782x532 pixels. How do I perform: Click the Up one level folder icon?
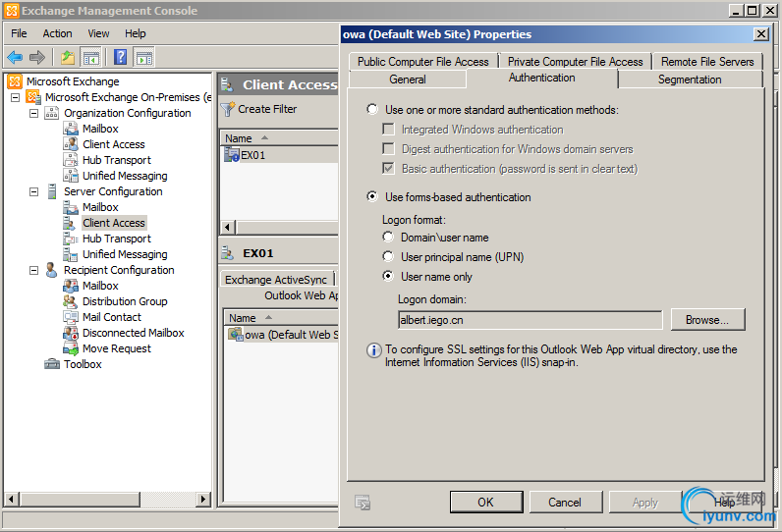68,57
